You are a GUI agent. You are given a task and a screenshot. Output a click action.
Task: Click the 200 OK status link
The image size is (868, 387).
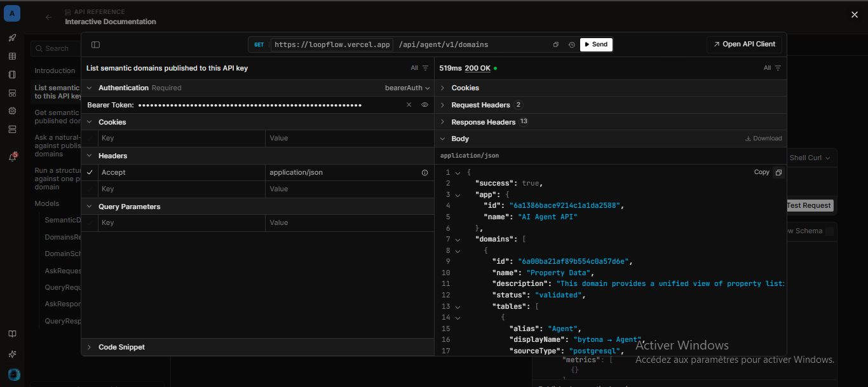tap(477, 68)
